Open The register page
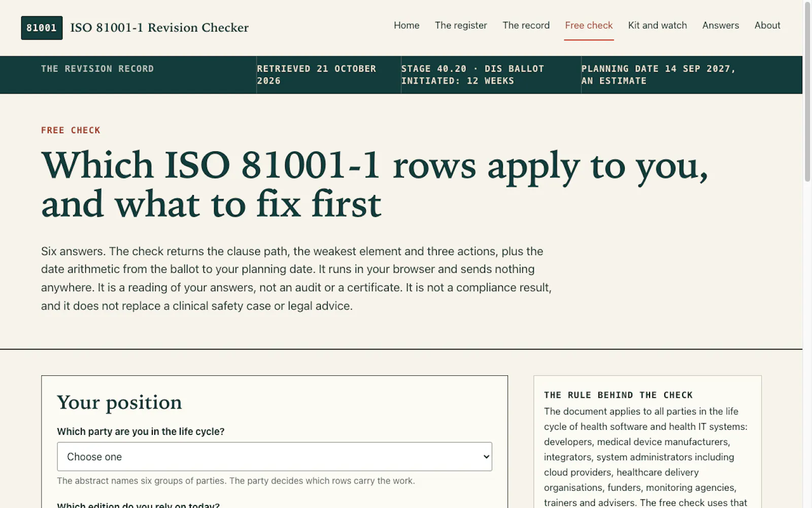Viewport: 812px width, 508px height. click(461, 25)
